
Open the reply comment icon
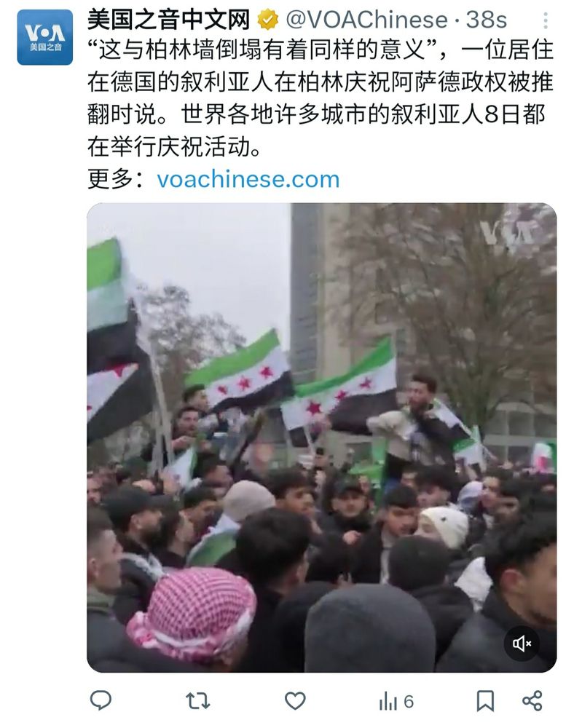(101, 700)
